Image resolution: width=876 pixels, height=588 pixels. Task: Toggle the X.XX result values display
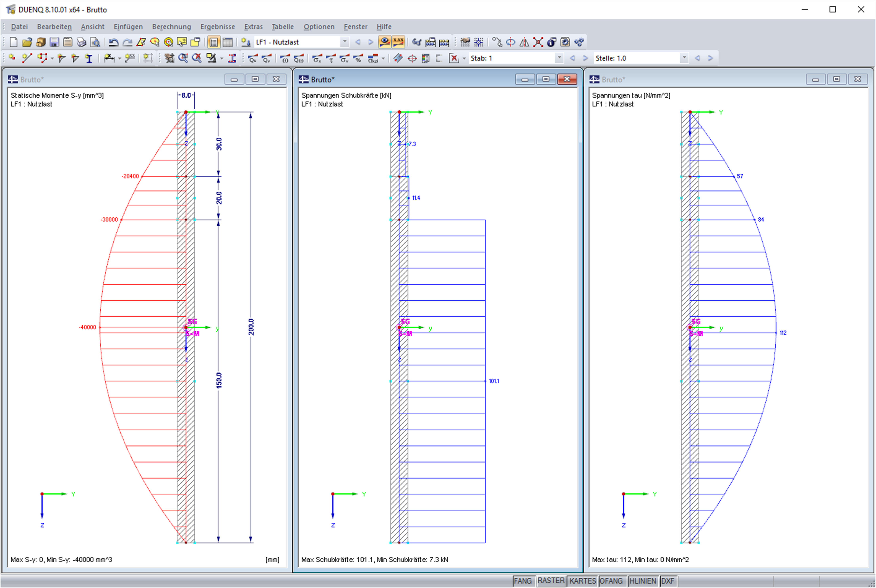pos(398,42)
